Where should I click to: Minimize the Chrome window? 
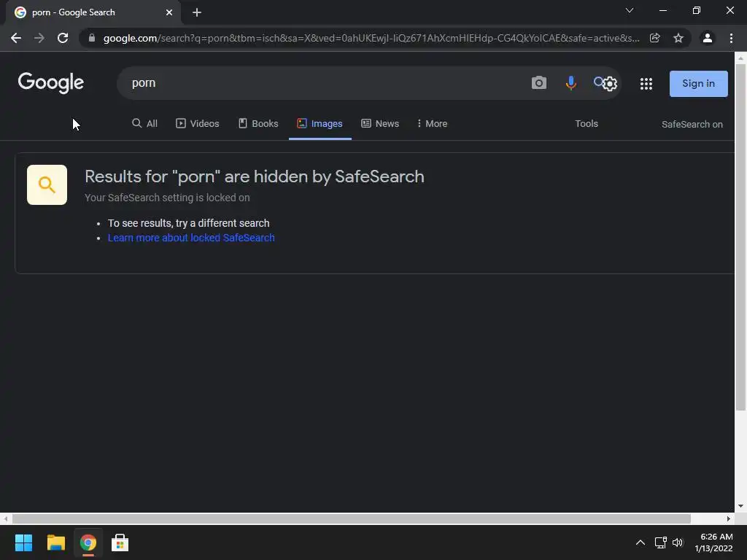(x=662, y=10)
